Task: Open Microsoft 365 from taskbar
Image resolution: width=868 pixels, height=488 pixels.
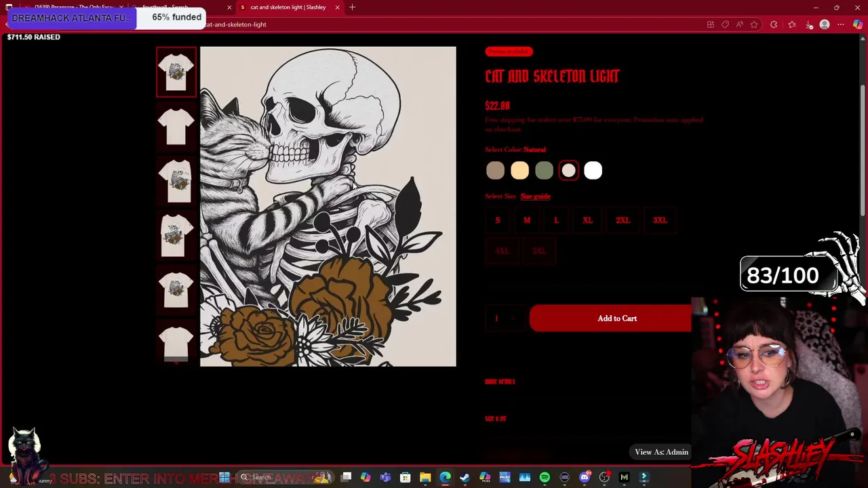Action: 485,477
